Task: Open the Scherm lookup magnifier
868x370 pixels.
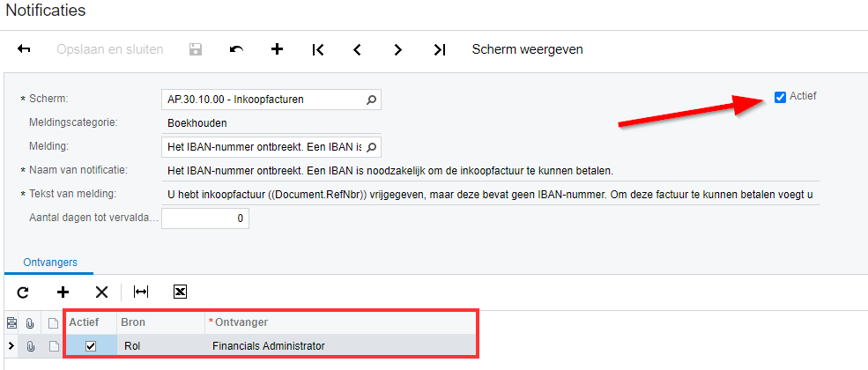Action: click(372, 100)
